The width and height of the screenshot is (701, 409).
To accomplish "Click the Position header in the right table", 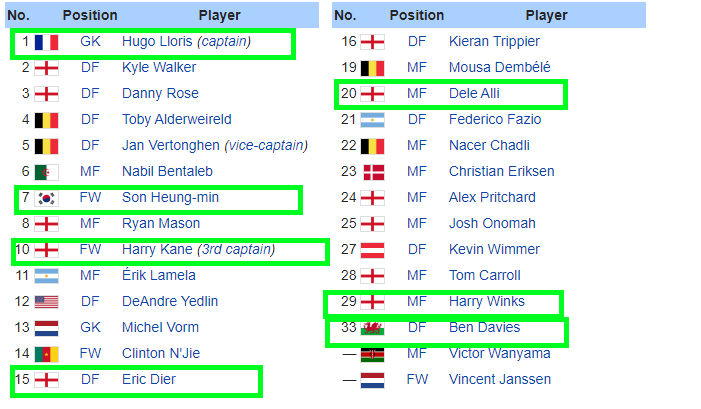I will pos(417,15).
